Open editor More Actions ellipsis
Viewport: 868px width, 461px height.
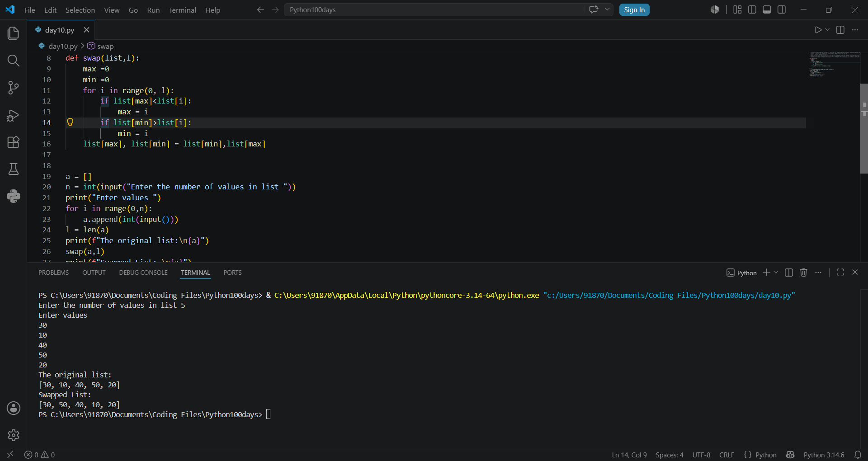[x=855, y=30]
